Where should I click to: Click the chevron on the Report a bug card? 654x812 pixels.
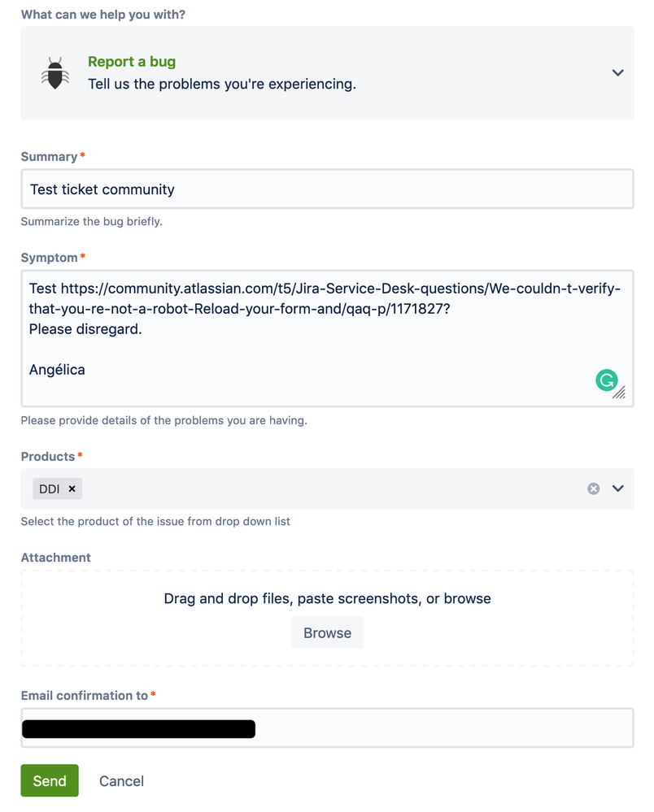click(x=617, y=72)
